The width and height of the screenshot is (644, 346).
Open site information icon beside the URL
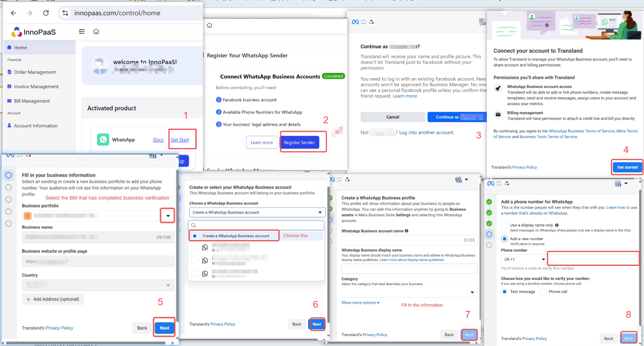click(65, 13)
